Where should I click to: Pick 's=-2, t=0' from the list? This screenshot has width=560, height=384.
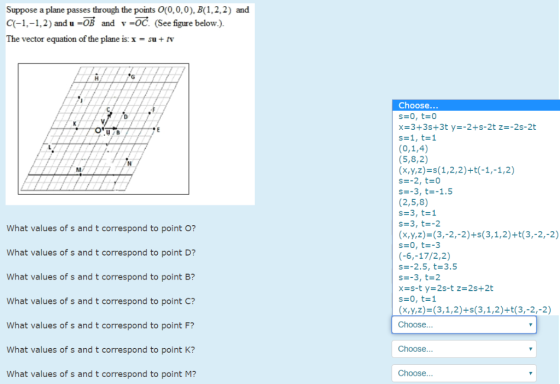476,180
